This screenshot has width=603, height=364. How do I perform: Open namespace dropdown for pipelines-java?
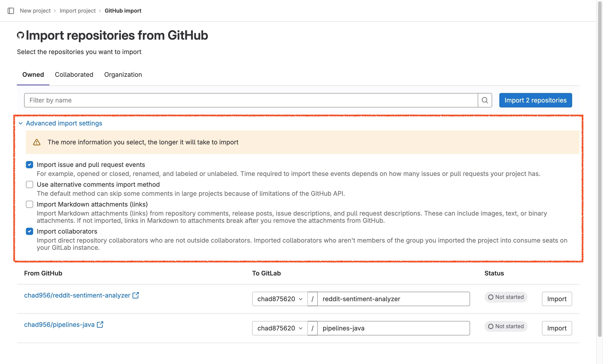pyautogui.click(x=280, y=328)
